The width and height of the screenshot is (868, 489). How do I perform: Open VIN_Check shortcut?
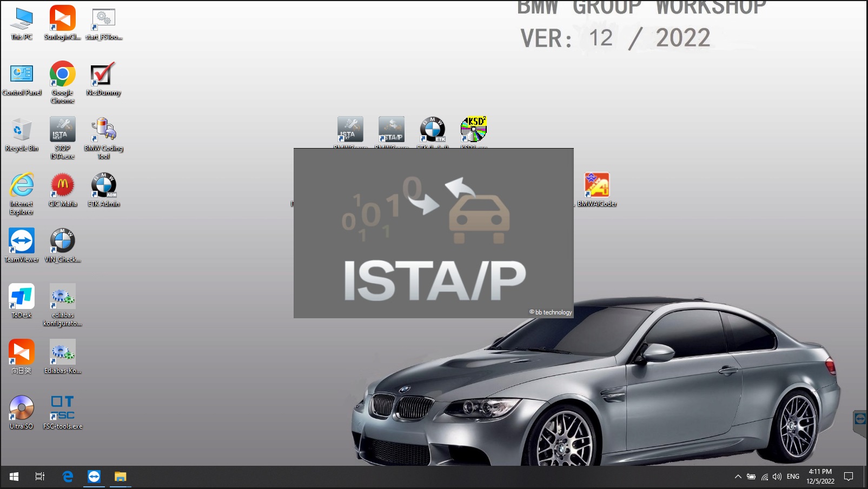(63, 246)
